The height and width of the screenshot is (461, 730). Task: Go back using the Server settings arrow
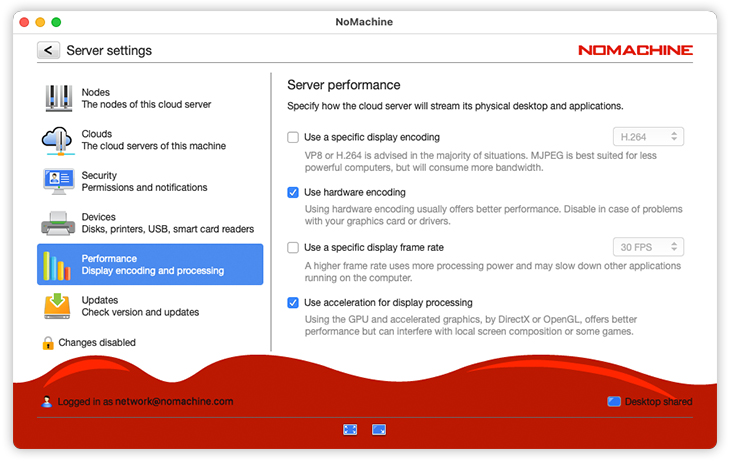[x=48, y=50]
